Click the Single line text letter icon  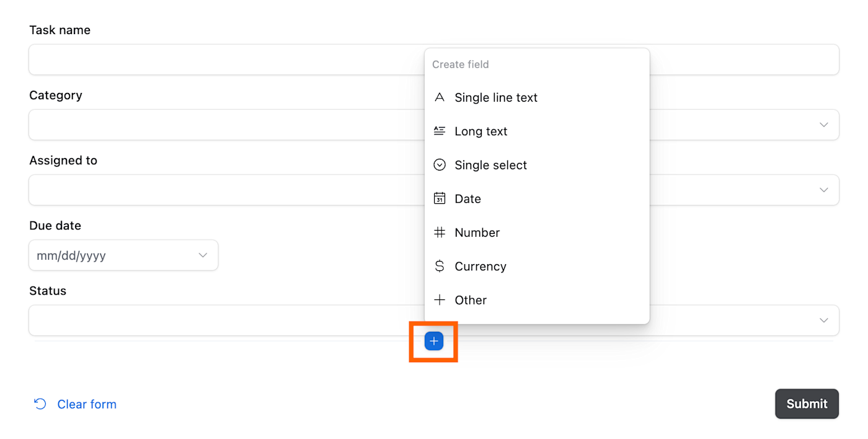(x=440, y=97)
